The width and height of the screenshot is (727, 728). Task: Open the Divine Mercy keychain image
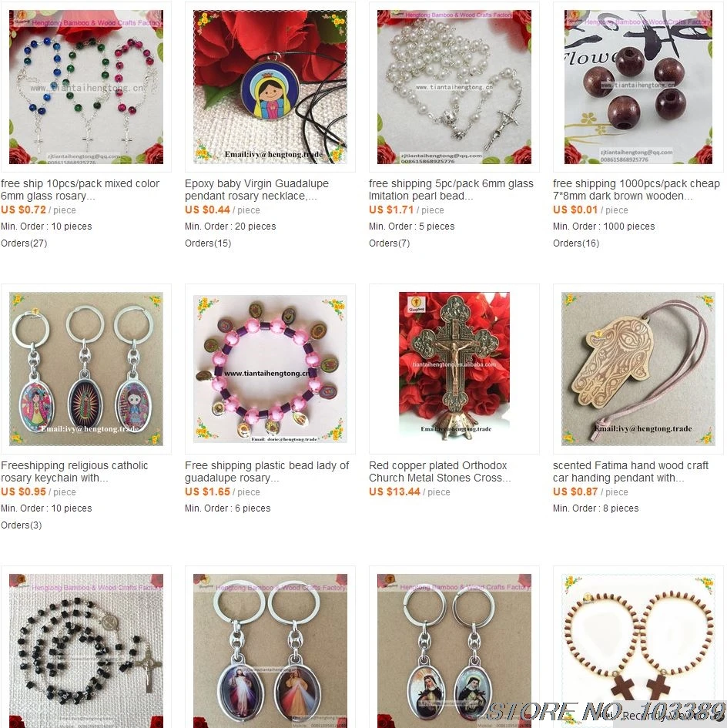270,650
